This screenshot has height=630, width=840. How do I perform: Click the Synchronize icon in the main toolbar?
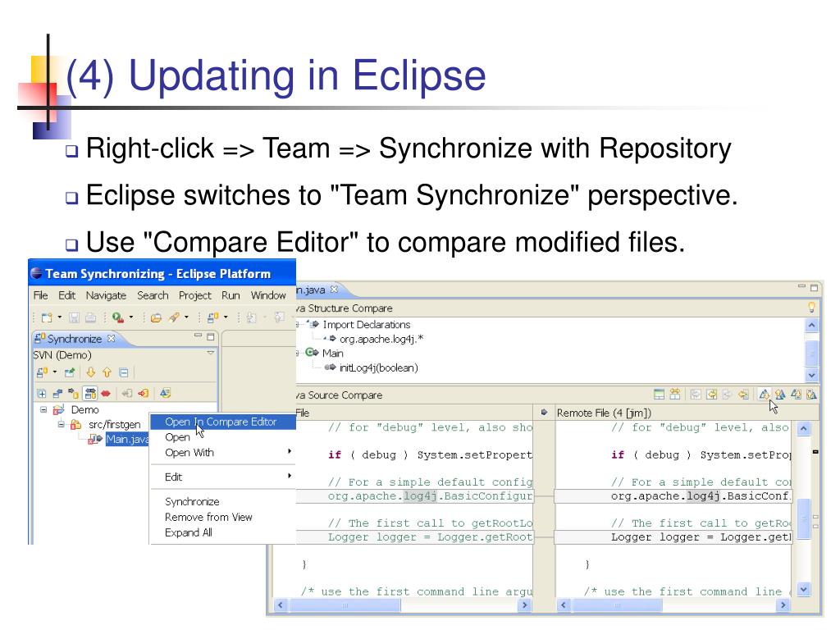coord(212,317)
